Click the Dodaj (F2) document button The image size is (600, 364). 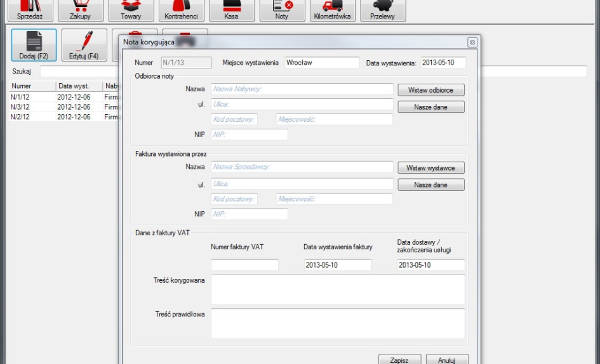(34, 46)
